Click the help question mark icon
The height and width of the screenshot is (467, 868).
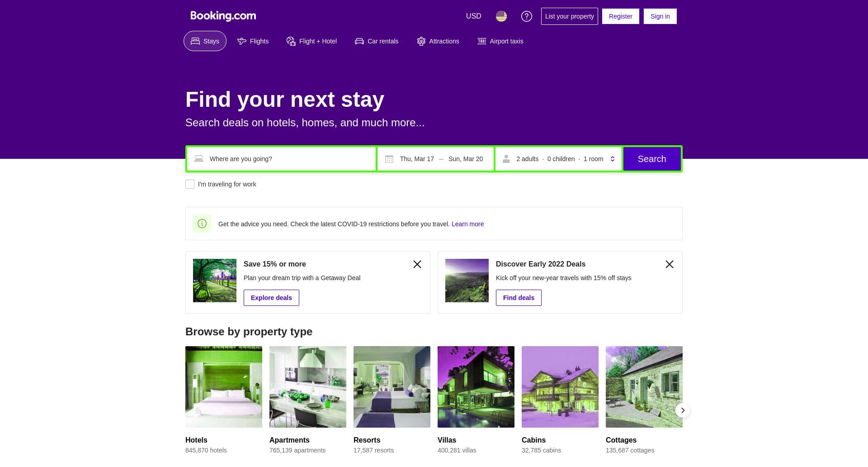[x=526, y=16]
